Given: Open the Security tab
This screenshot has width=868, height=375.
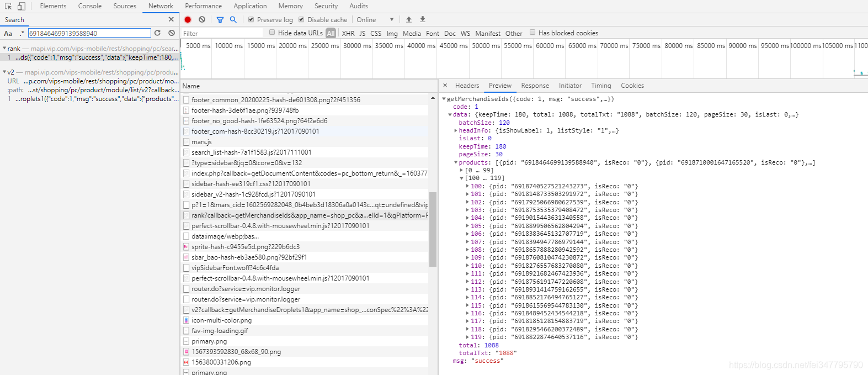Looking at the screenshot, I should pyautogui.click(x=326, y=6).
